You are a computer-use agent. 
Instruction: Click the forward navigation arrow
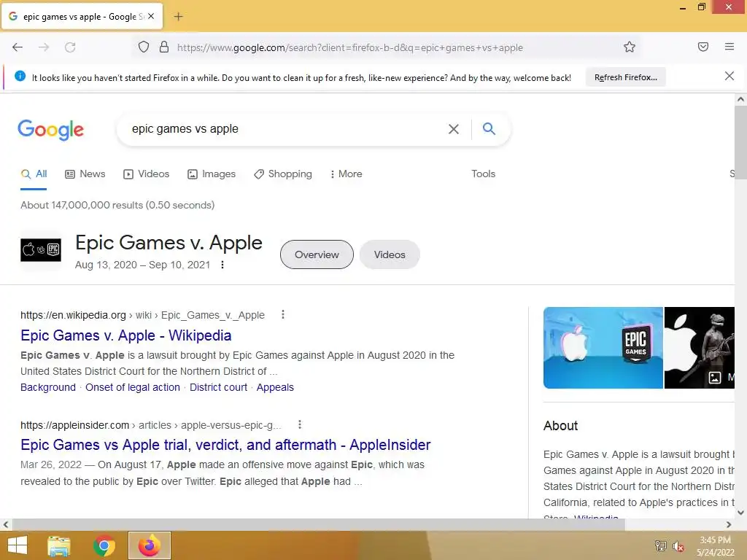point(44,47)
